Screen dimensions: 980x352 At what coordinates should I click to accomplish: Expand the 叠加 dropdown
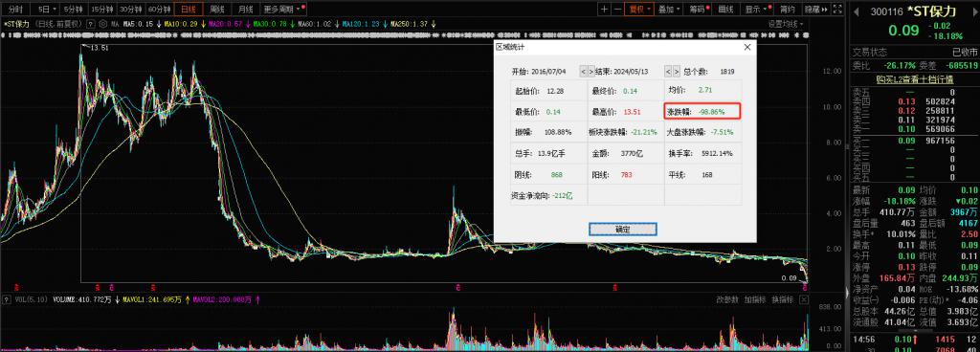point(669,10)
